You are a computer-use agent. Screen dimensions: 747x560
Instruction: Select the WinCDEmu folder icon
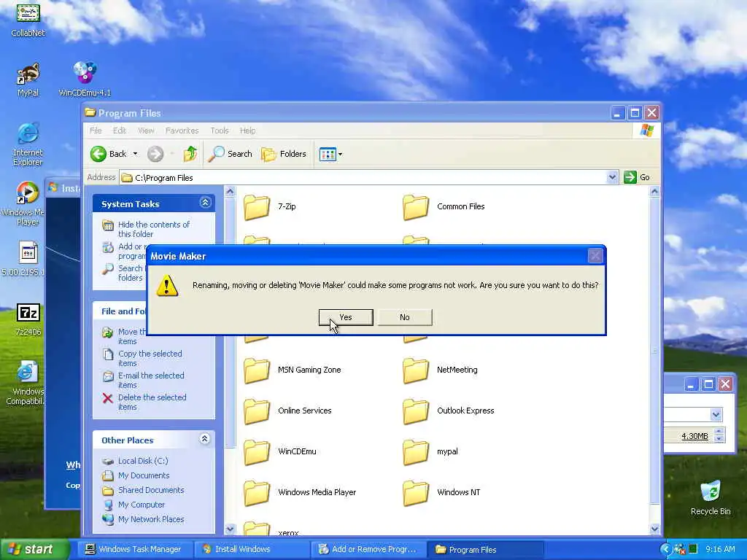pos(258,452)
